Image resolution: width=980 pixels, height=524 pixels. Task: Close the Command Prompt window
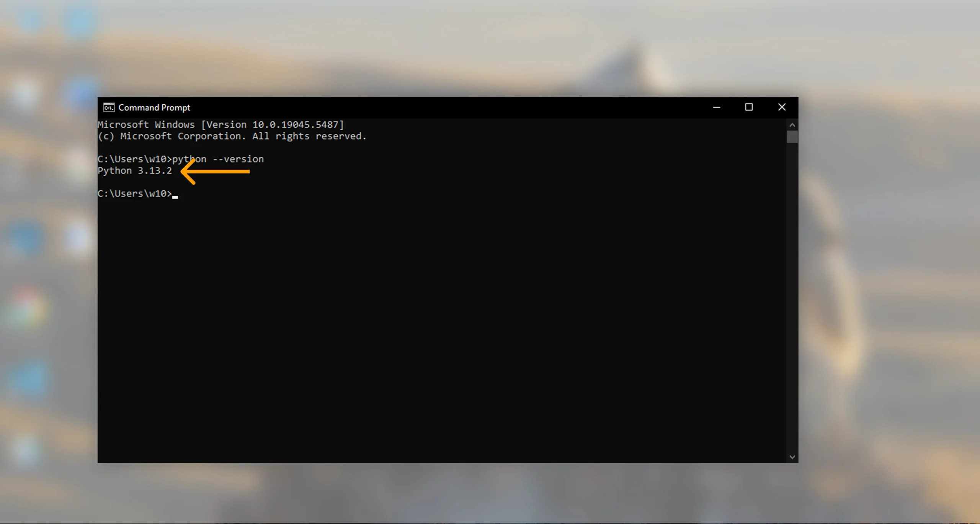[782, 108]
